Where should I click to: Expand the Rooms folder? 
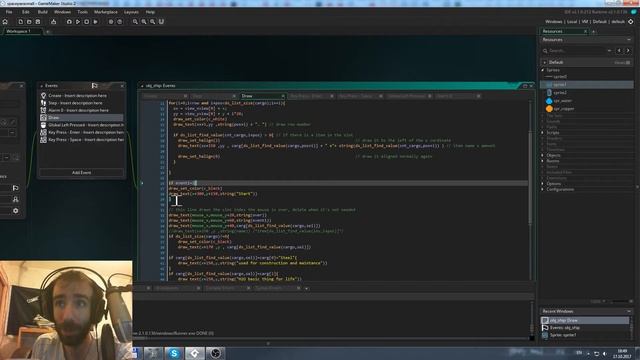(x=543, y=161)
